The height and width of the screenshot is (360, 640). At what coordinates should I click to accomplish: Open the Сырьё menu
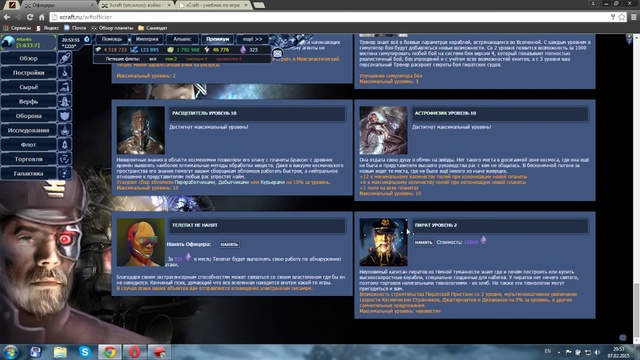[29, 87]
